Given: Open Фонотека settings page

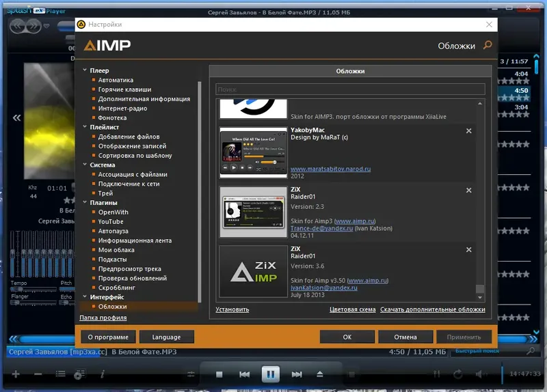Looking at the screenshot, I should click(x=112, y=117).
